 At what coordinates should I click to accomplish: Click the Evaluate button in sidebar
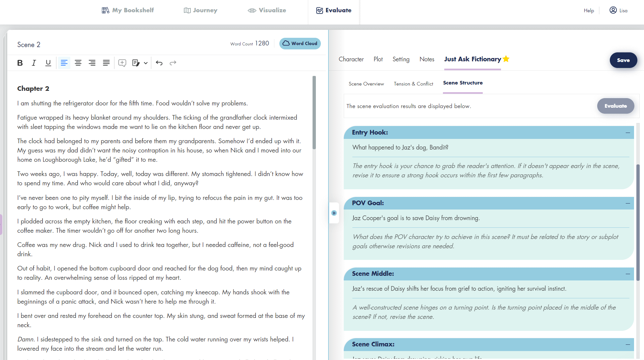click(x=615, y=105)
